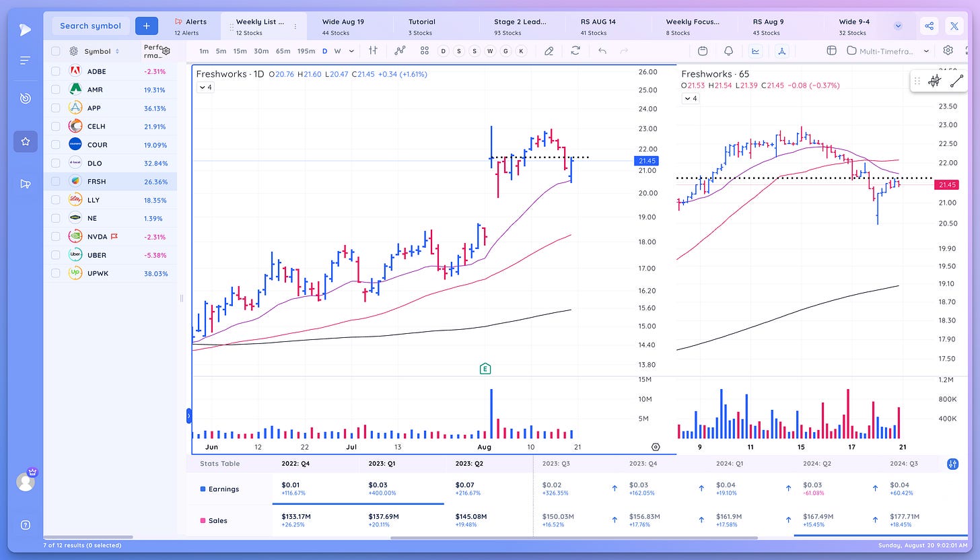The height and width of the screenshot is (560, 980).
Task: Open stats table filter settings icon
Action: (952, 464)
